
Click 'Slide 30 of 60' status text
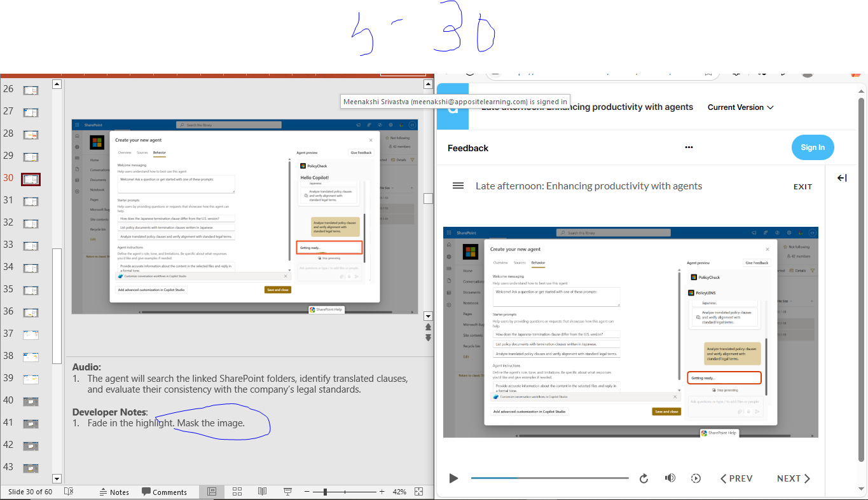[x=30, y=492]
